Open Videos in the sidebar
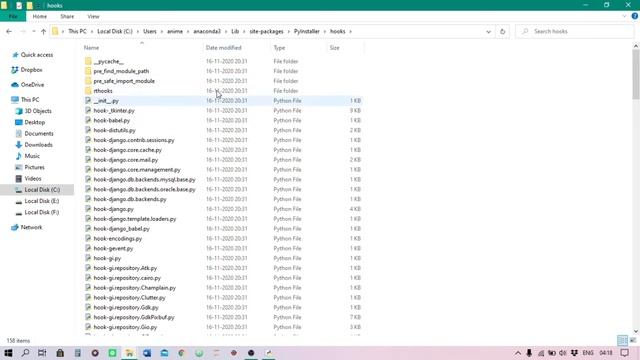The width and height of the screenshot is (640, 360). pyautogui.click(x=33, y=178)
